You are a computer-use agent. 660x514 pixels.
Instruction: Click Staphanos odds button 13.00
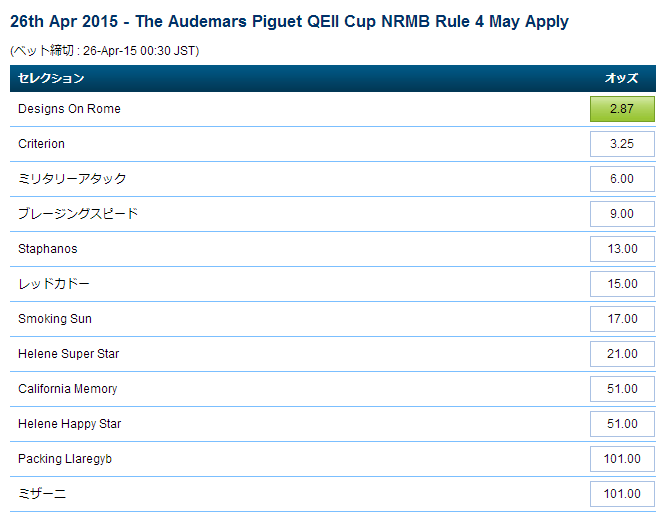pyautogui.click(x=622, y=249)
